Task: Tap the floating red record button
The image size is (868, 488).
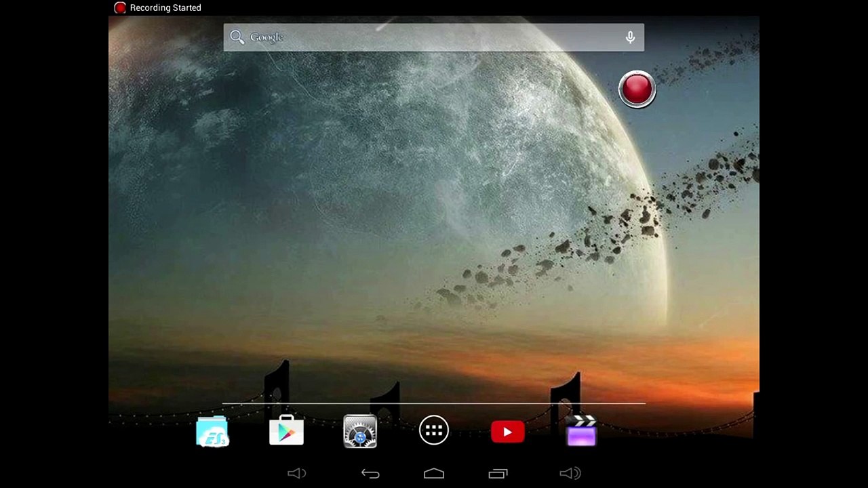Action: click(637, 89)
